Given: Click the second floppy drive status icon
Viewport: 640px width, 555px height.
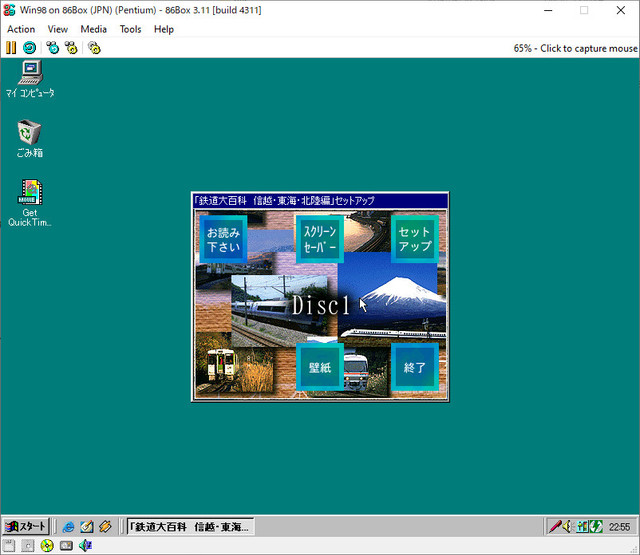Looking at the screenshot, I should click(28, 546).
